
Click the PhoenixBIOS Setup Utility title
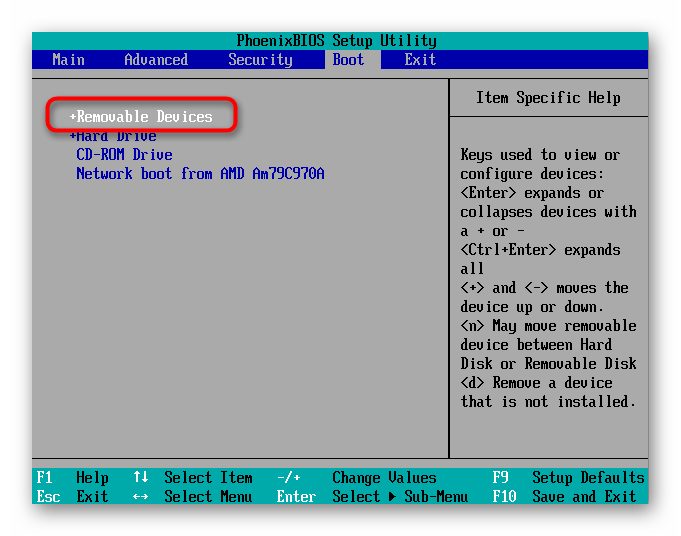[337, 41]
